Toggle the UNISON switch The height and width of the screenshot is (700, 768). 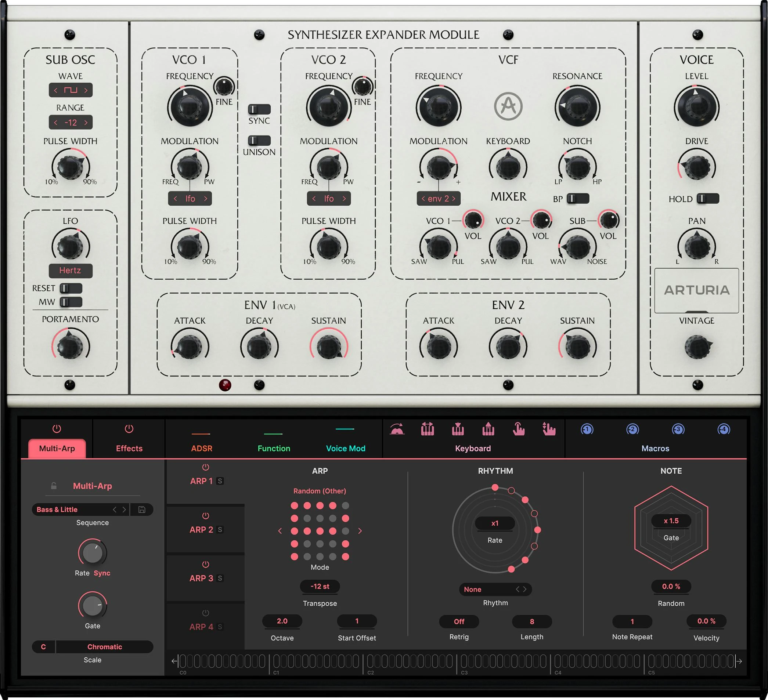259,141
